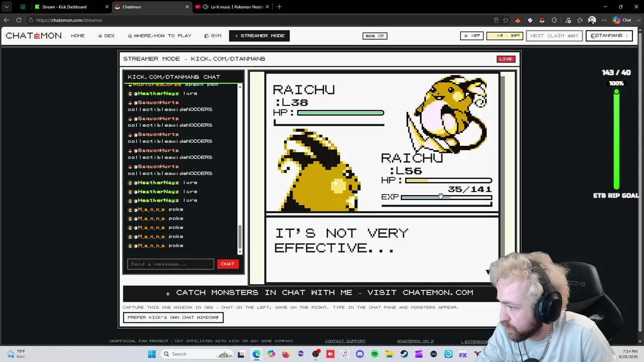
Task: Open the Pokeball browser extension icon
Action: coord(542,20)
